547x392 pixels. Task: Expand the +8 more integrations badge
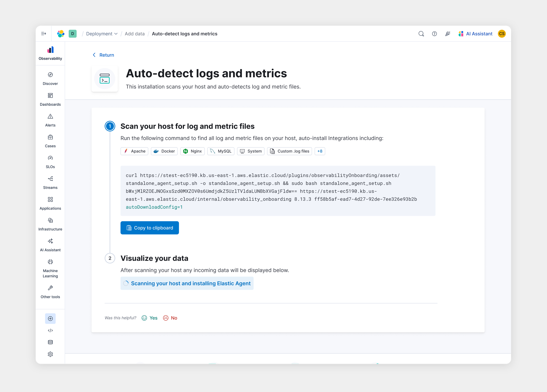click(319, 151)
